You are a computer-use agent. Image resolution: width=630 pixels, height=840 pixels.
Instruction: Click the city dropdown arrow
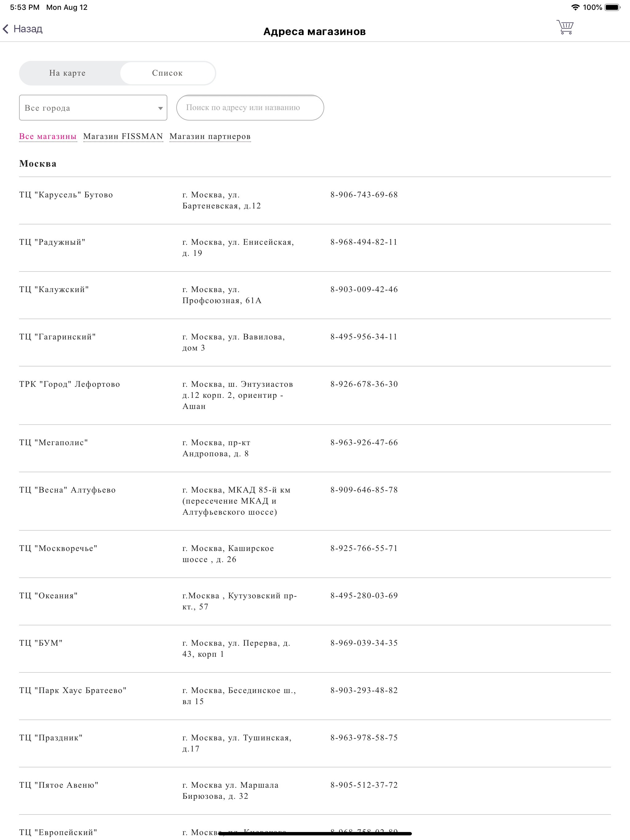160,108
